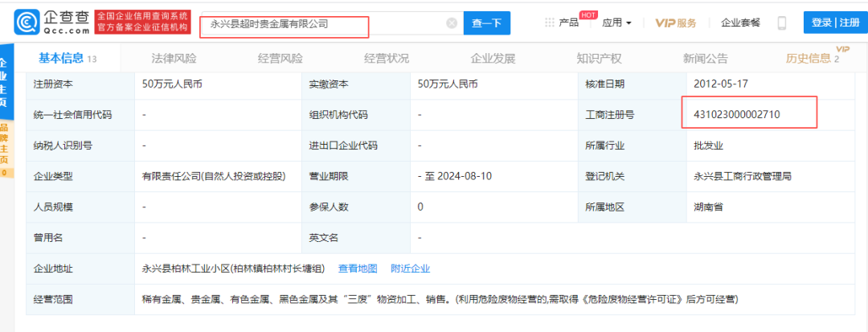Click 永兴县工商行政管理局 registration authority
This screenshot has height=332, width=868.
click(743, 177)
